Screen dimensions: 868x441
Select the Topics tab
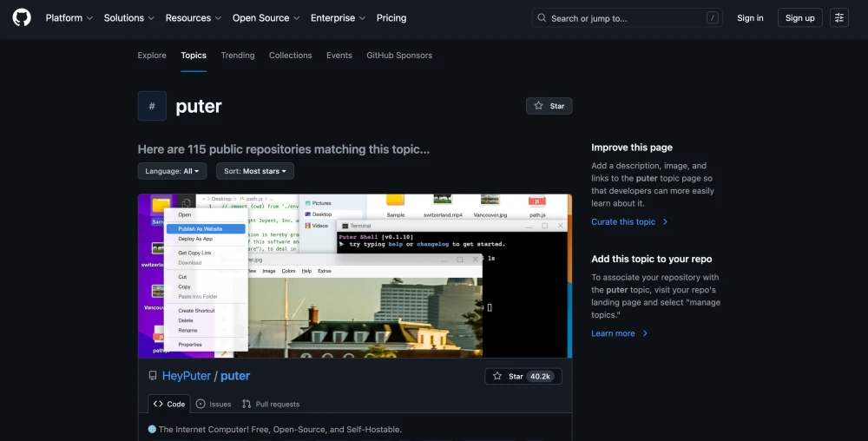click(x=194, y=56)
